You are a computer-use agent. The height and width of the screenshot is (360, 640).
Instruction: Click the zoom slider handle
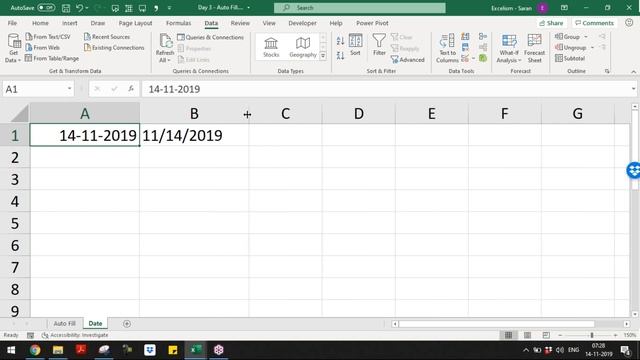point(592,335)
